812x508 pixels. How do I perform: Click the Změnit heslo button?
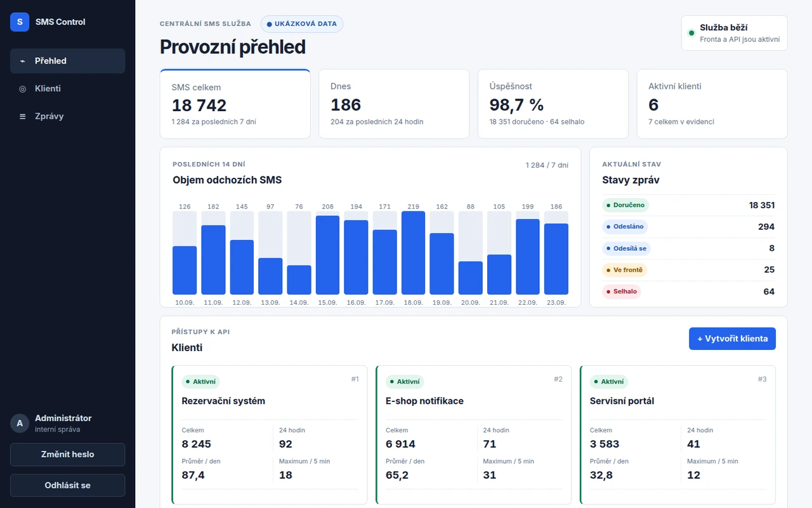click(x=67, y=455)
